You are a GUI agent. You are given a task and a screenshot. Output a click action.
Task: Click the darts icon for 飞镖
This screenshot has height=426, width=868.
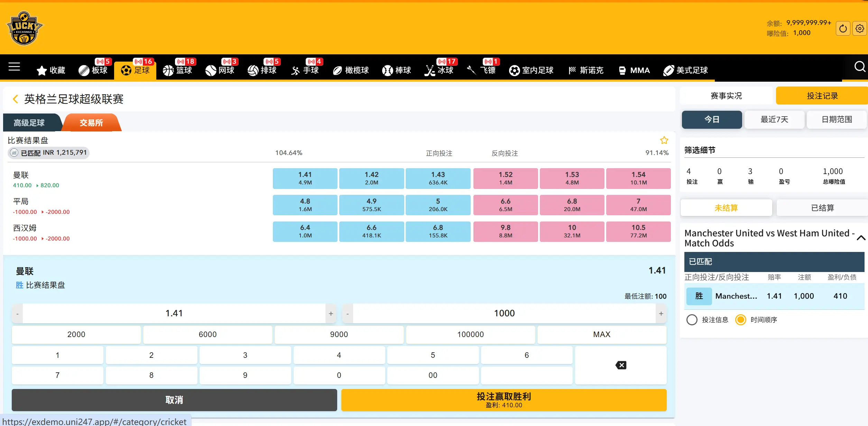click(472, 70)
